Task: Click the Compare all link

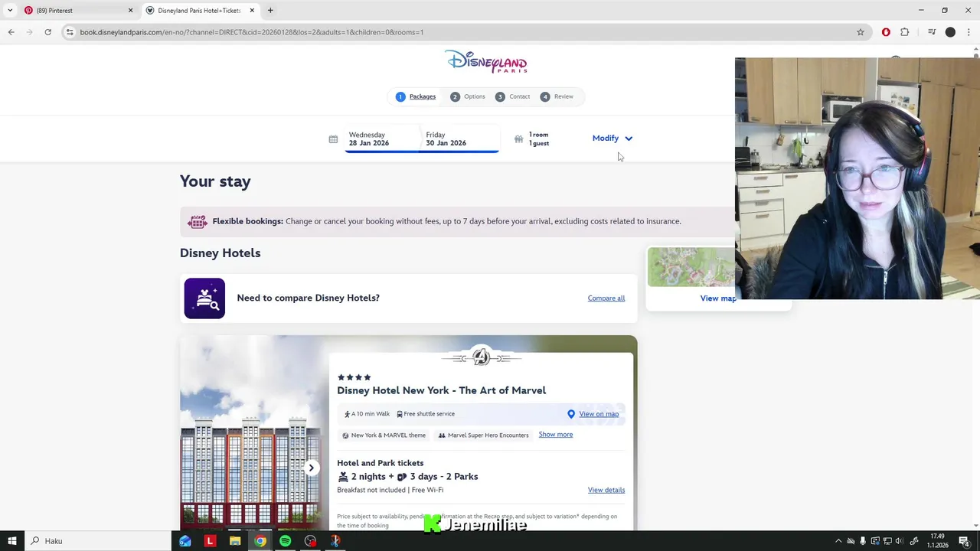Action: point(606,298)
